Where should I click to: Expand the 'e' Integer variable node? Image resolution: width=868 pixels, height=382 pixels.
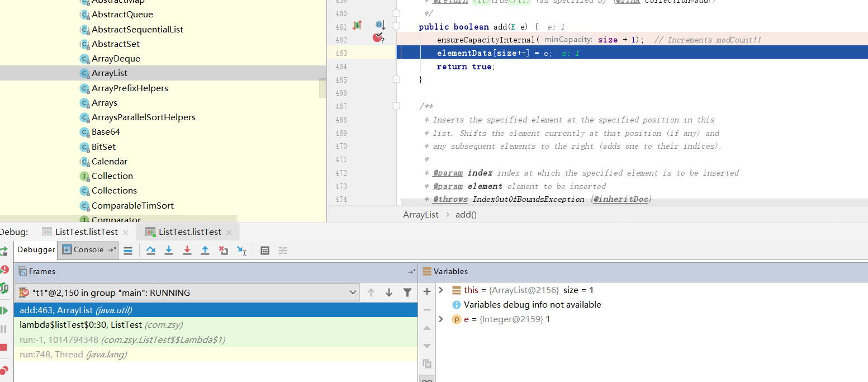coord(441,319)
